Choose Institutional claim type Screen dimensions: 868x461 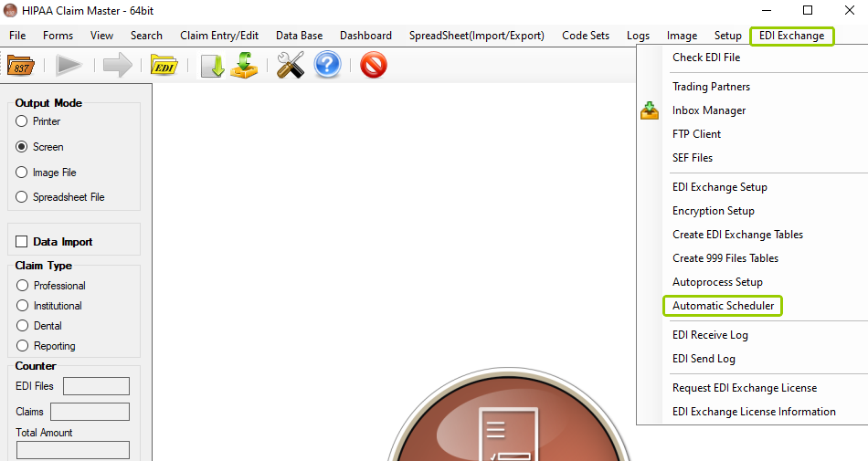(x=22, y=306)
